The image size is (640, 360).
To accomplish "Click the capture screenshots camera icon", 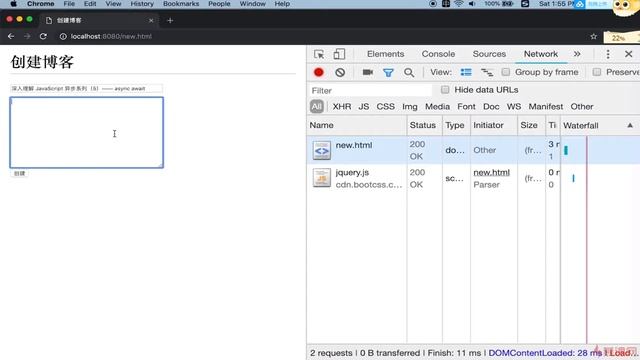I will [368, 72].
